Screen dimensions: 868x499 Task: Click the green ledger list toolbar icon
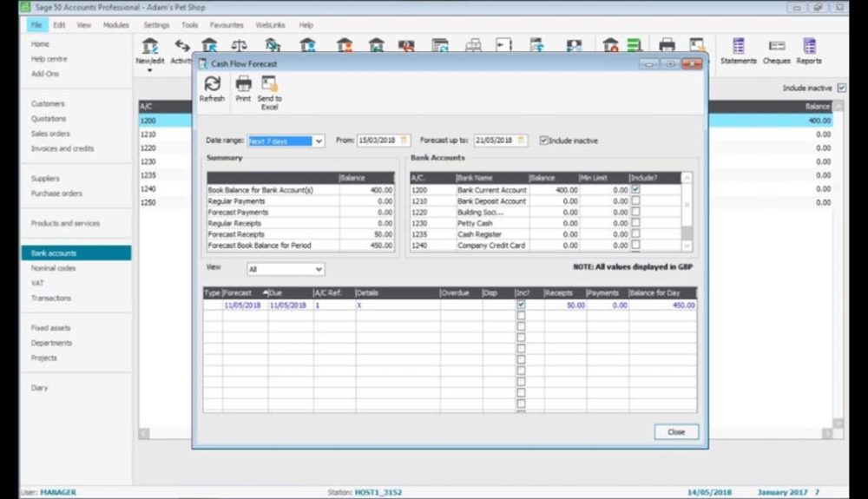(635, 45)
